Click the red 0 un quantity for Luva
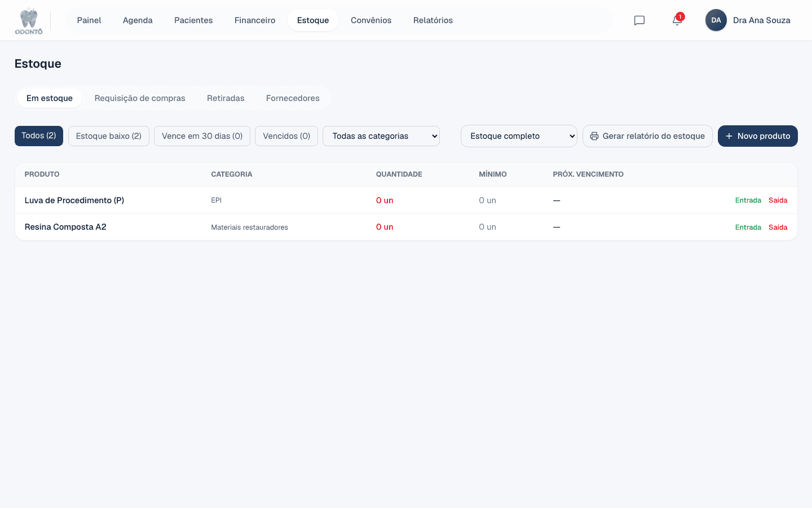This screenshot has width=812, height=508. click(385, 200)
